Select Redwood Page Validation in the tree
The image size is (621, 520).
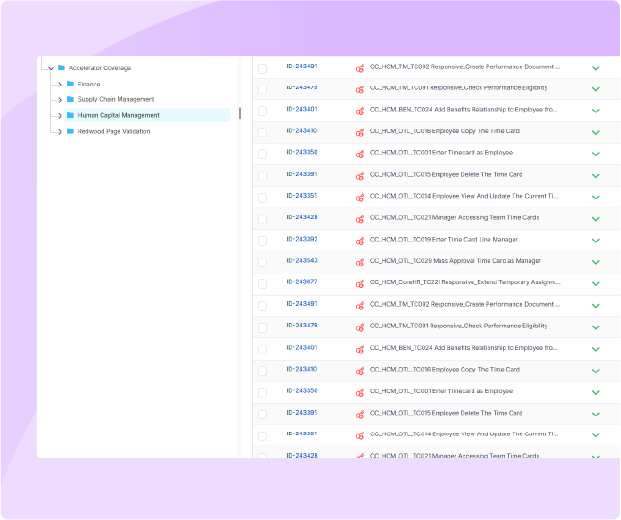114,131
